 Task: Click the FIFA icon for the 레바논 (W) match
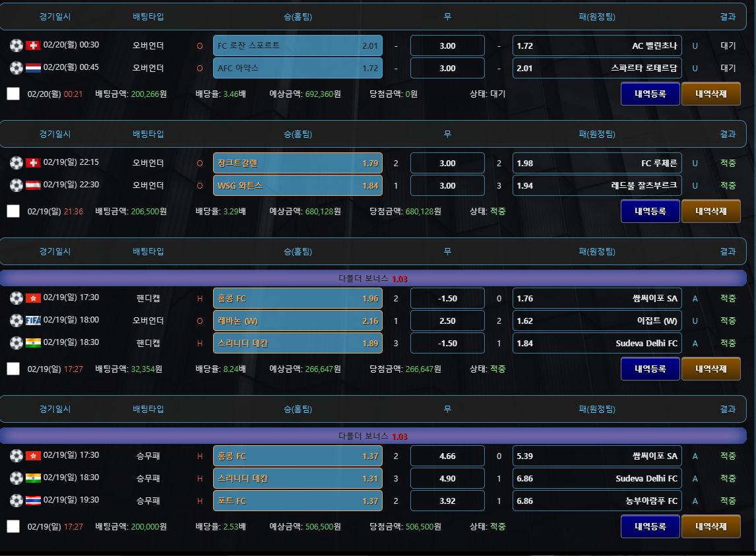point(33,320)
